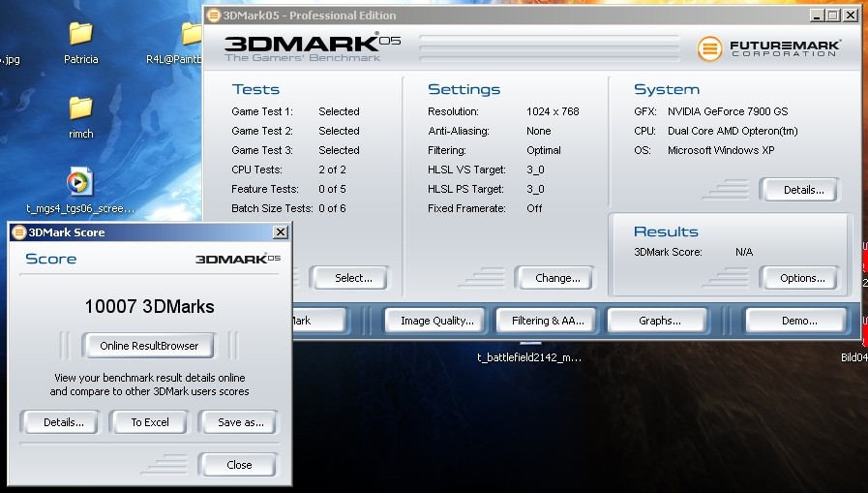The image size is (868, 493).
Task: Click Batch Size Tests 0 of 6 value
Action: (x=332, y=208)
